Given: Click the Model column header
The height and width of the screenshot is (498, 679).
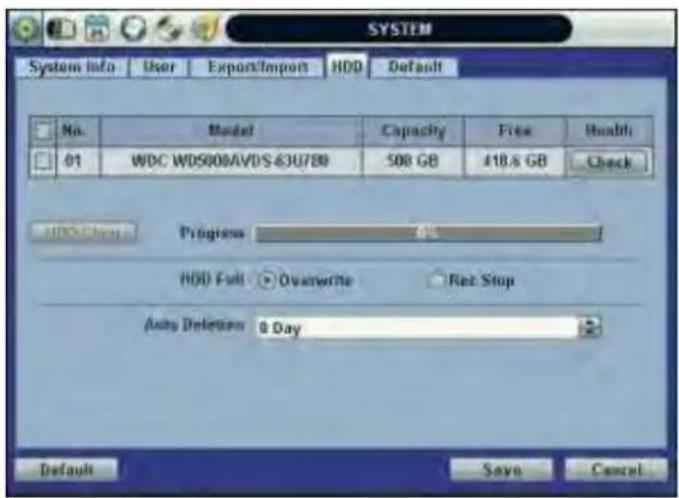Looking at the screenshot, I should 231,131.
